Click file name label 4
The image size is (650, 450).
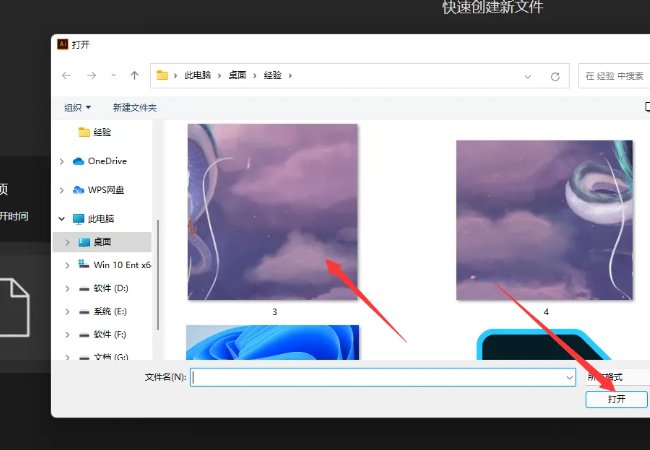(546, 312)
